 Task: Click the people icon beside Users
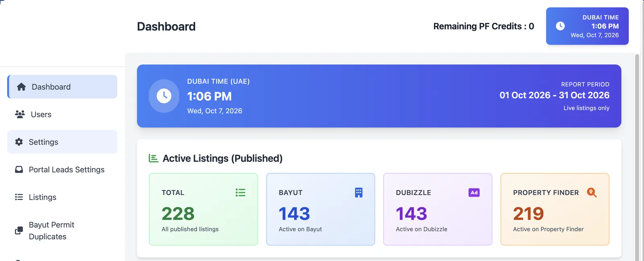20,114
